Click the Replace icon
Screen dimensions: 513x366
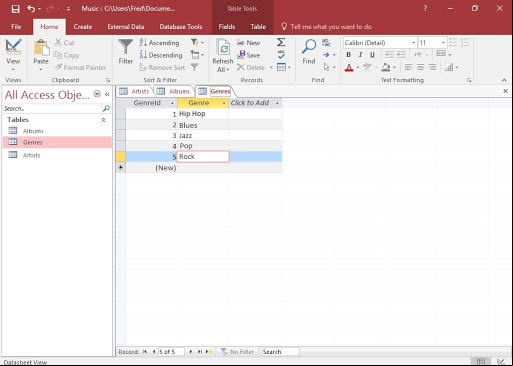pyautogui.click(x=326, y=42)
